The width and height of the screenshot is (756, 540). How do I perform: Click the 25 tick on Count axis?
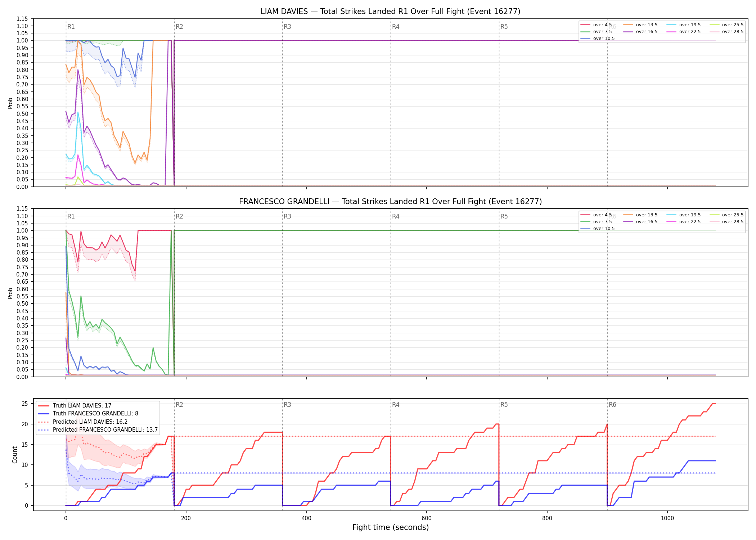pyautogui.click(x=25, y=404)
